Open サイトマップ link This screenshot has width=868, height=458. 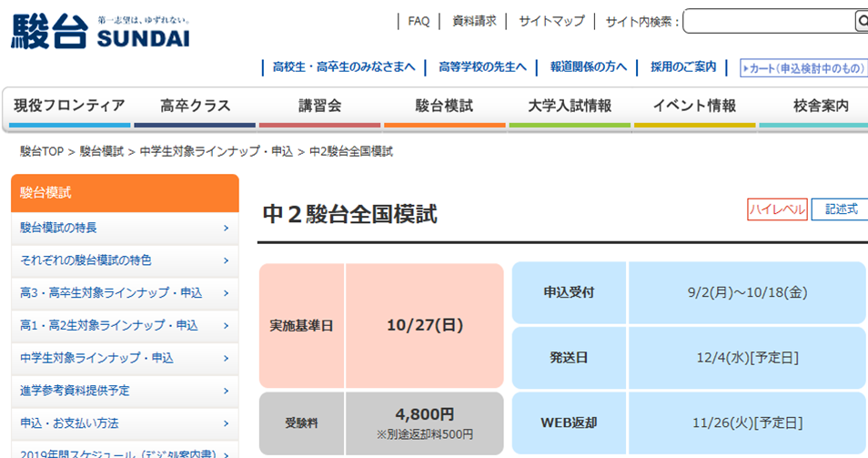click(x=551, y=22)
